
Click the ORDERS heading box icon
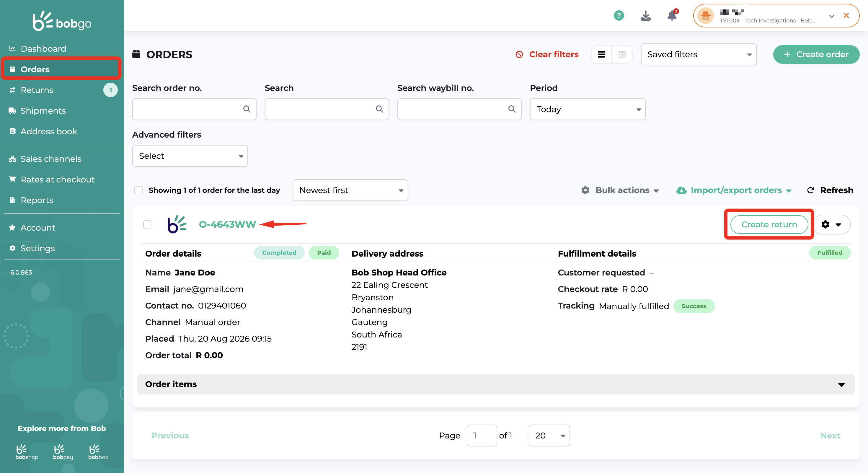[136, 54]
